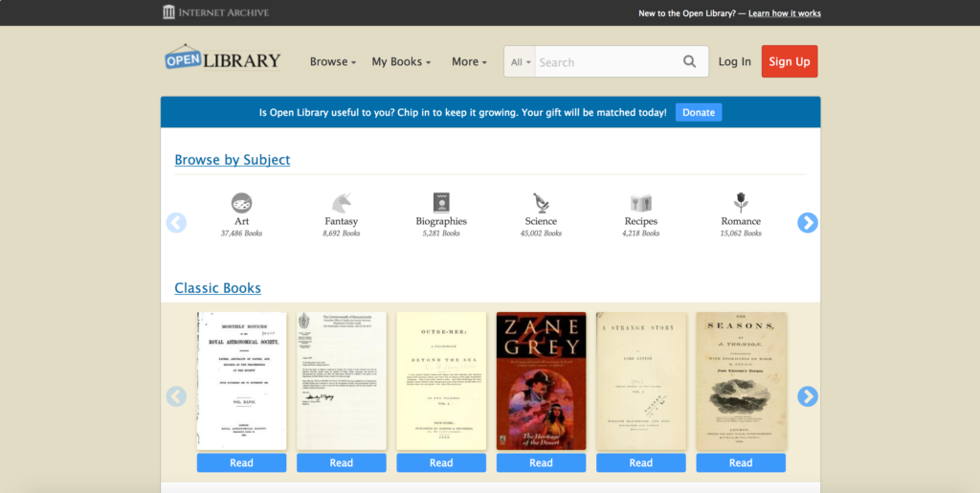Click the Biographies subject label
Screen dimensions: 980x493
click(441, 221)
